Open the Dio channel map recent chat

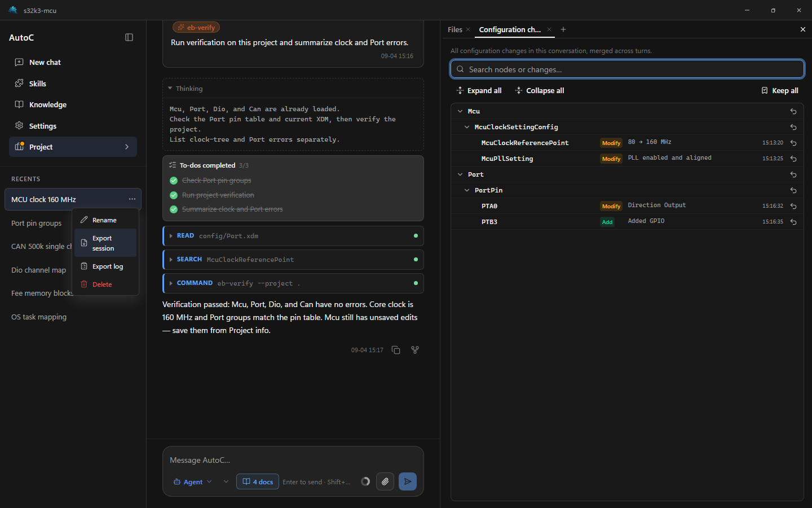pos(38,270)
